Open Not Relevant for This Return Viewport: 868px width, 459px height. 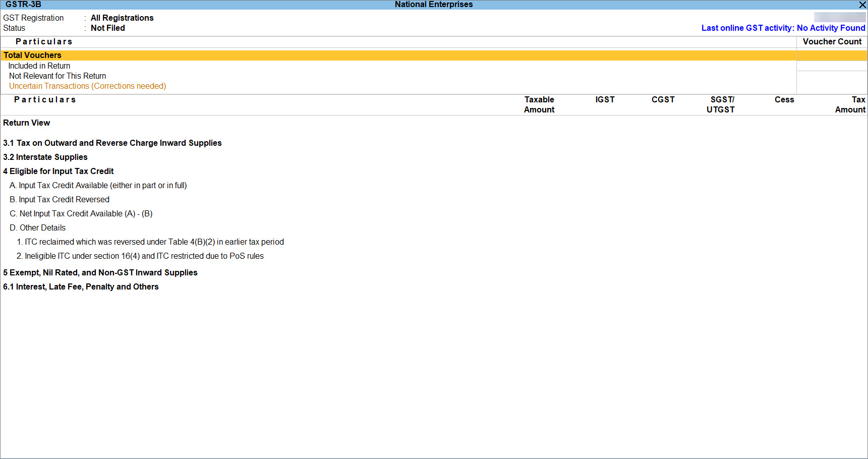click(57, 76)
